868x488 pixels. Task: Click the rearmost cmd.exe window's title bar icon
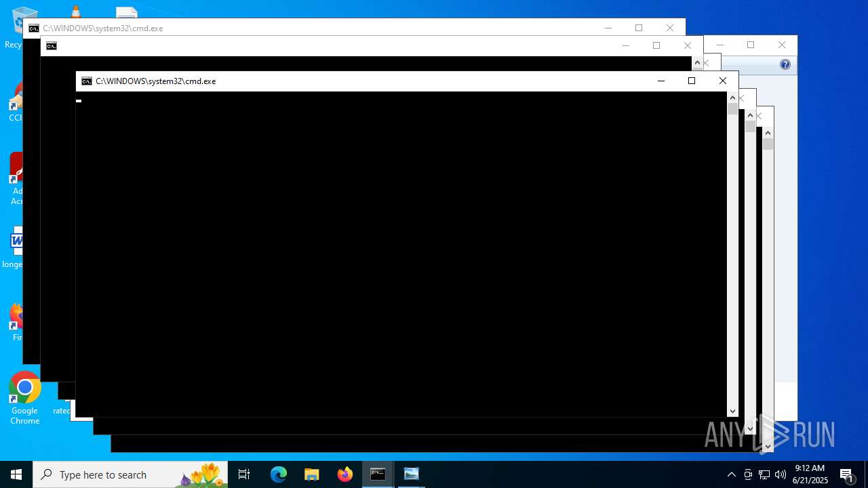pyautogui.click(x=34, y=28)
